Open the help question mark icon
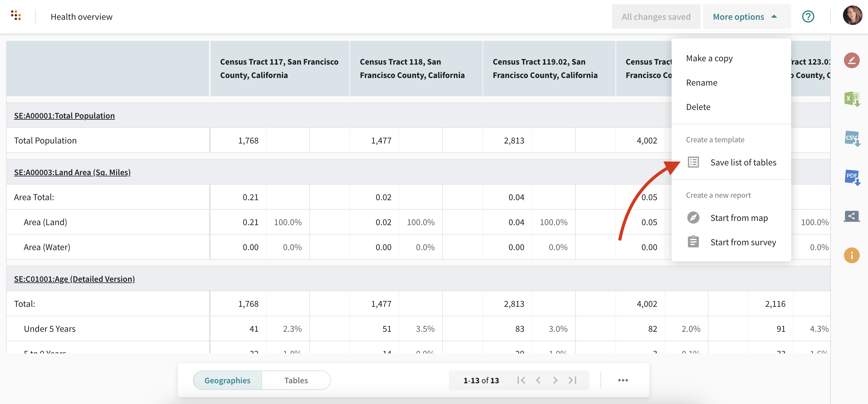The height and width of the screenshot is (404, 868). 808,16
